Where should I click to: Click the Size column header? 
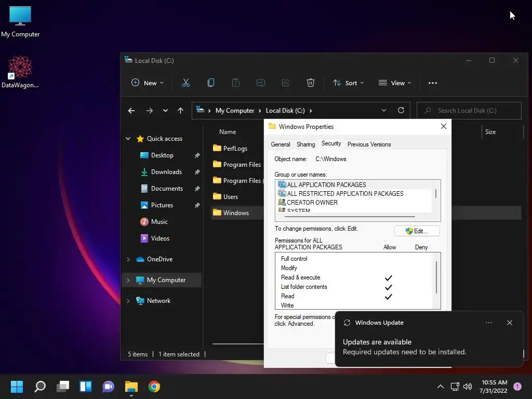click(x=490, y=131)
